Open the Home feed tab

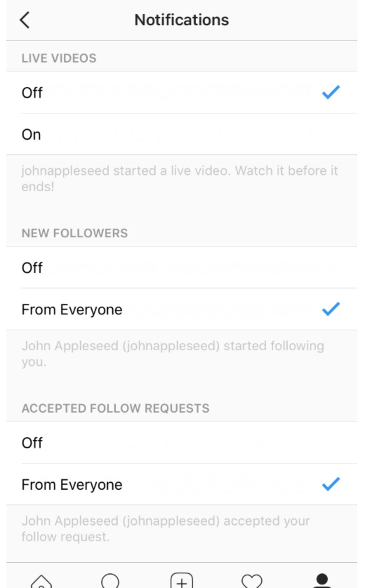pos(41,581)
